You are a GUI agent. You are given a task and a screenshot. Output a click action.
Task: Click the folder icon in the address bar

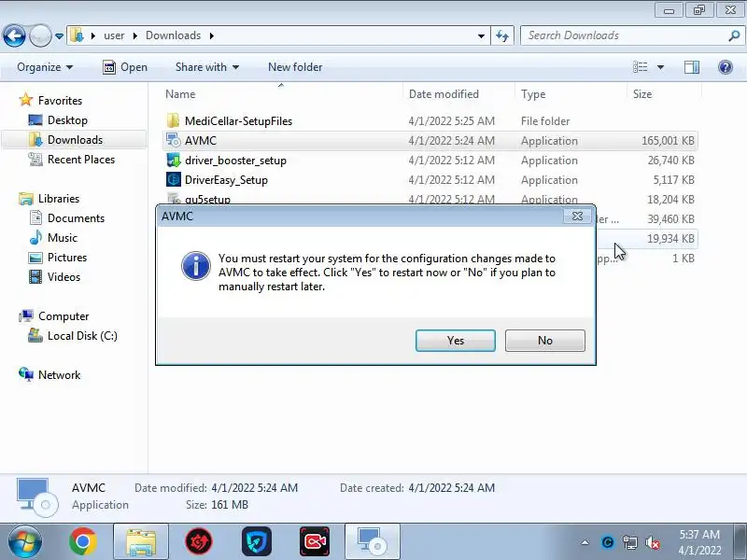[77, 35]
